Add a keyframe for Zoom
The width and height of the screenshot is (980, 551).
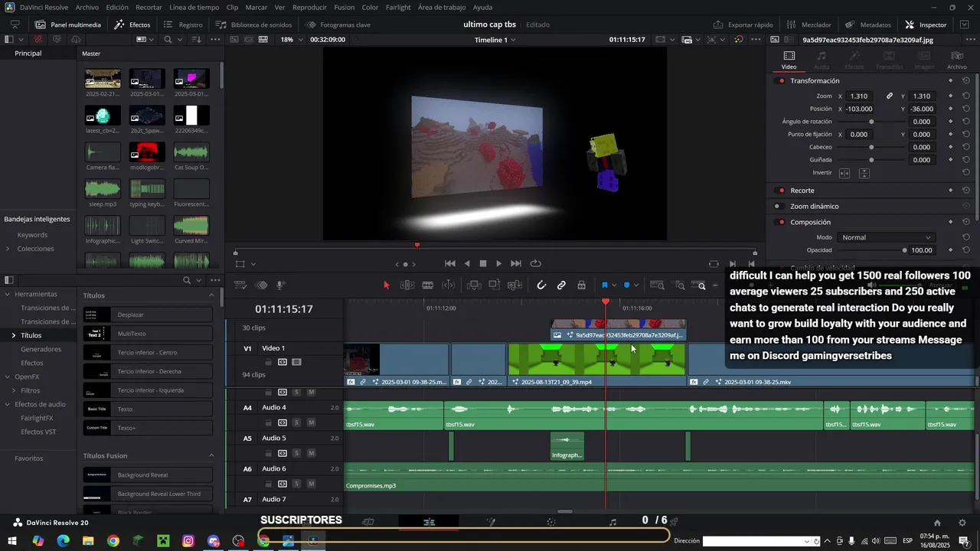pyautogui.click(x=951, y=96)
